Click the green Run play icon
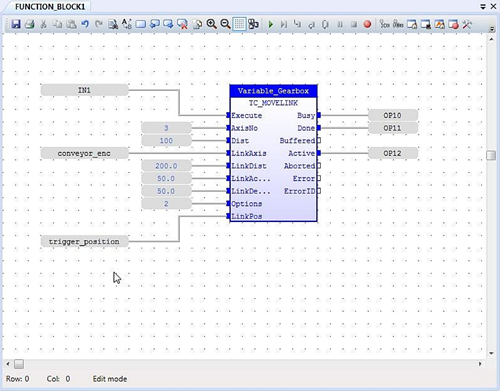 [x=271, y=24]
